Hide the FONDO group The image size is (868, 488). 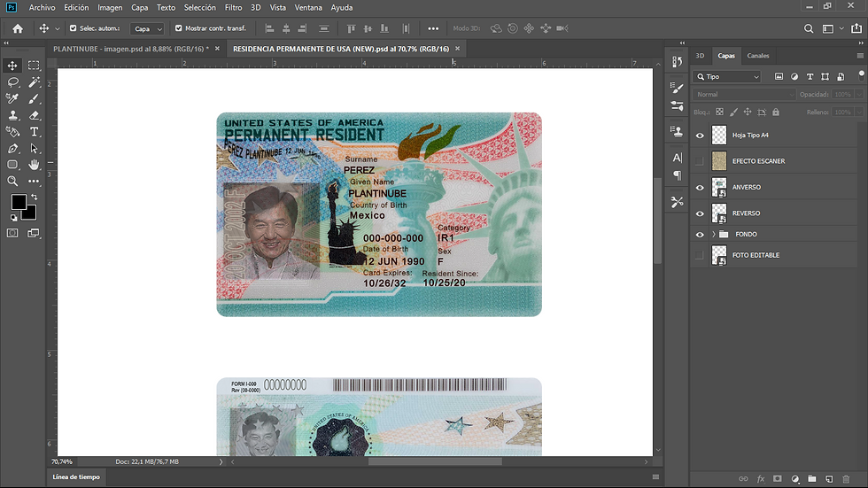[x=700, y=234]
